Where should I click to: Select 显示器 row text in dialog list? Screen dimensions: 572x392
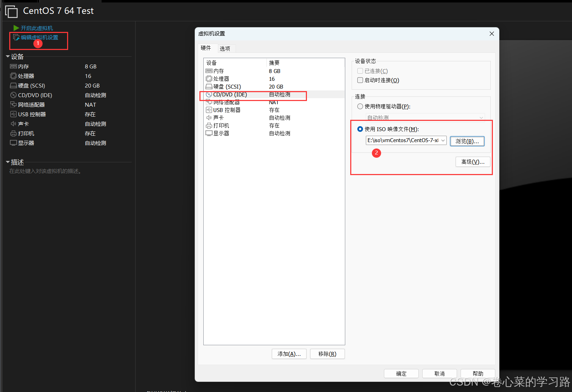(x=221, y=133)
